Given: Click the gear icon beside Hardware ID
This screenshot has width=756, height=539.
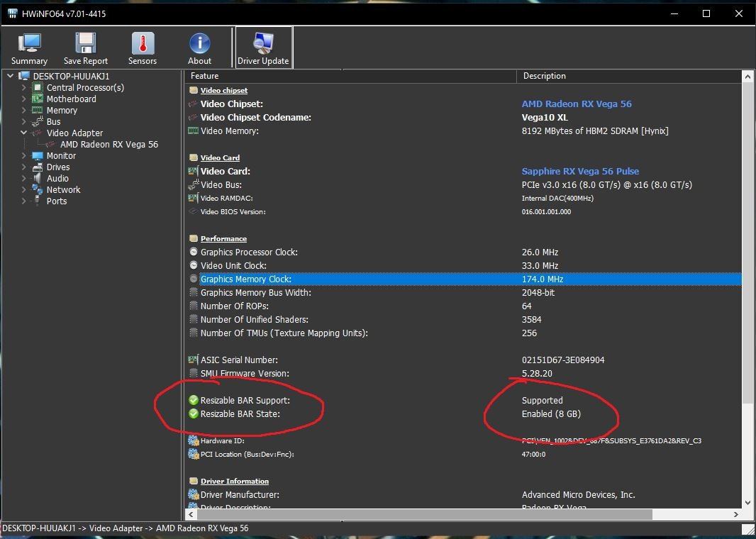Looking at the screenshot, I should tap(194, 440).
